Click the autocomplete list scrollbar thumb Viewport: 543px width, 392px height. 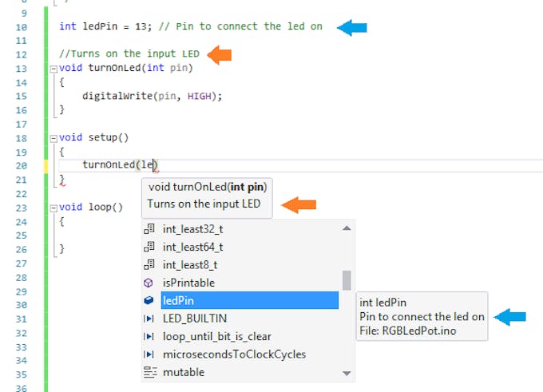click(347, 280)
